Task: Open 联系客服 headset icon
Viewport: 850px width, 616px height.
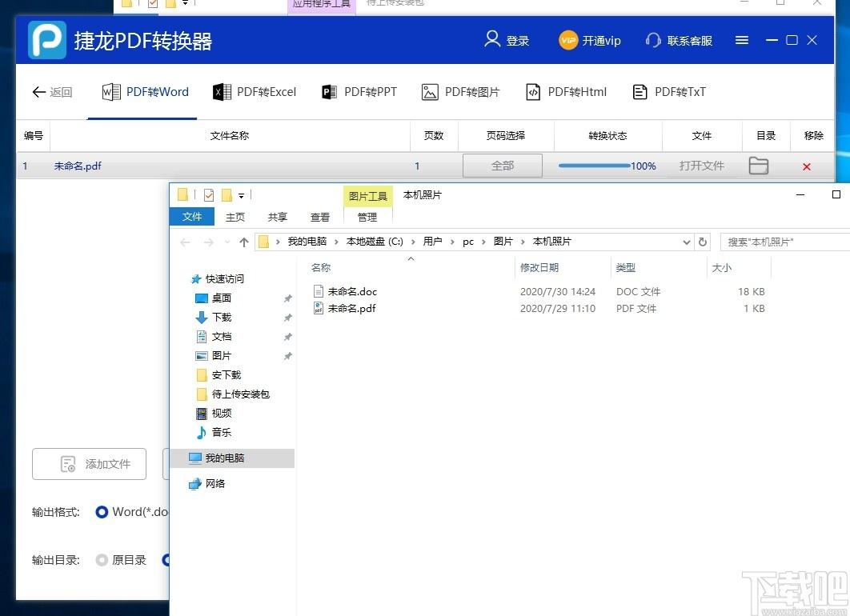Action: click(x=653, y=40)
